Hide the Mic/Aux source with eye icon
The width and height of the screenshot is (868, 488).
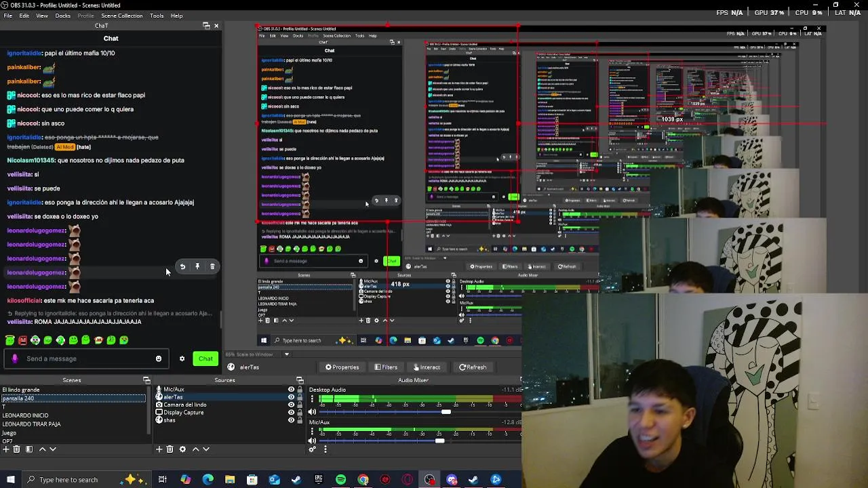coord(292,389)
